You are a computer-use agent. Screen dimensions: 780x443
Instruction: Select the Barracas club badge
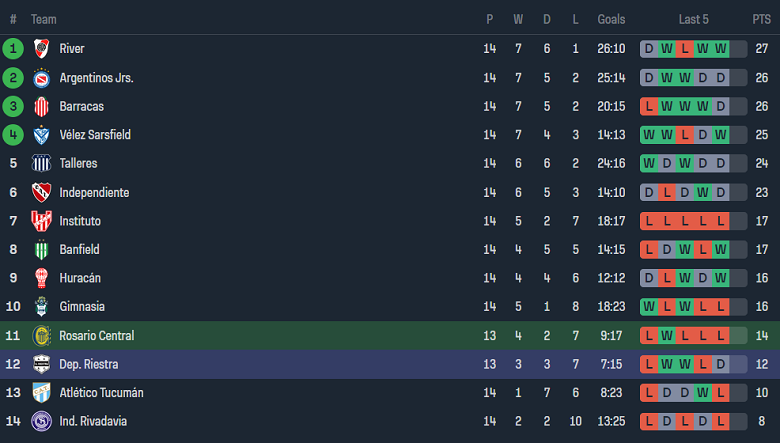tap(41, 106)
